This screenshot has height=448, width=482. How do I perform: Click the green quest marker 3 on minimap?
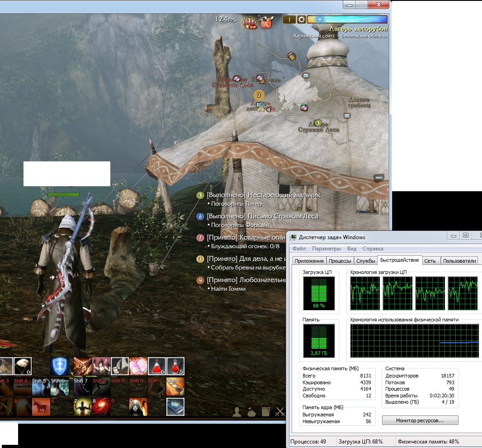point(318,123)
